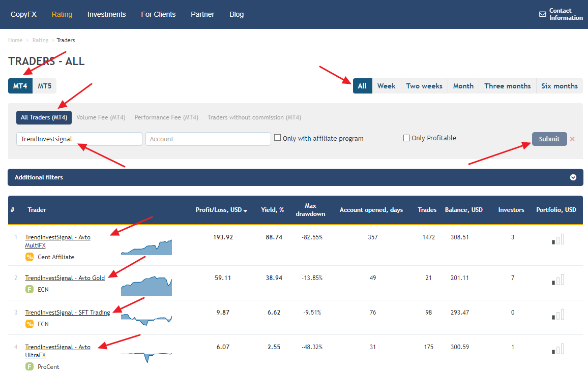Select the MT4 platform tab

coord(20,86)
